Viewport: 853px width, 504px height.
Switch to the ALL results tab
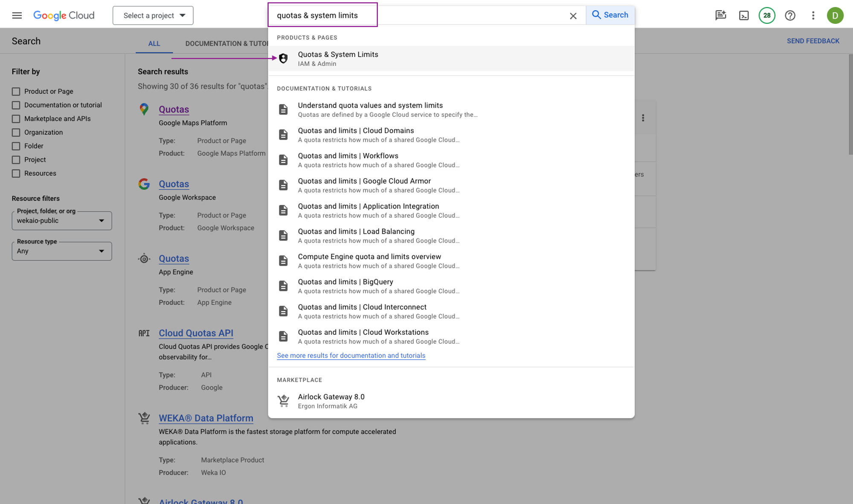tap(154, 43)
